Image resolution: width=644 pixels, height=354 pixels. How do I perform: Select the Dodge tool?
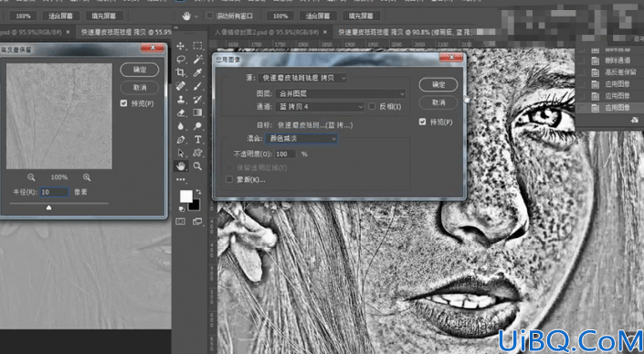tap(197, 126)
